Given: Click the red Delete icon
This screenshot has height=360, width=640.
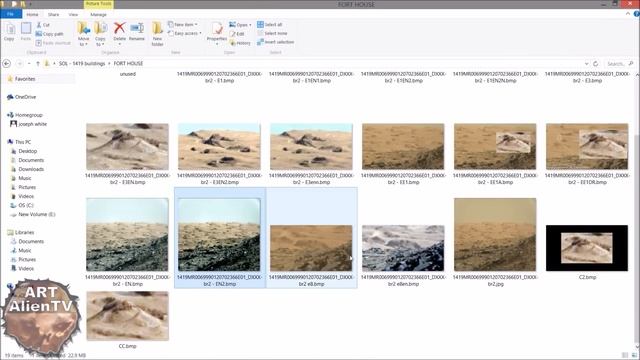Looking at the screenshot, I should pos(120,28).
